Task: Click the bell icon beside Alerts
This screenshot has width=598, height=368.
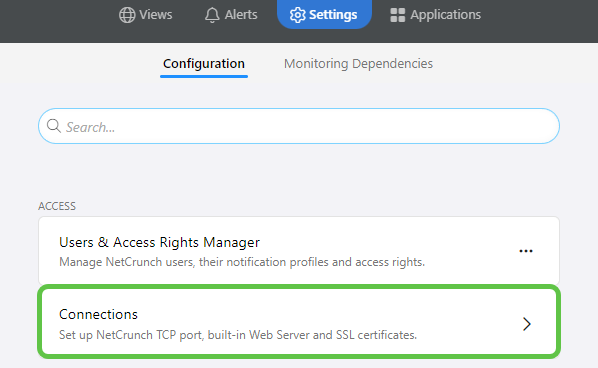Action: [x=212, y=15]
